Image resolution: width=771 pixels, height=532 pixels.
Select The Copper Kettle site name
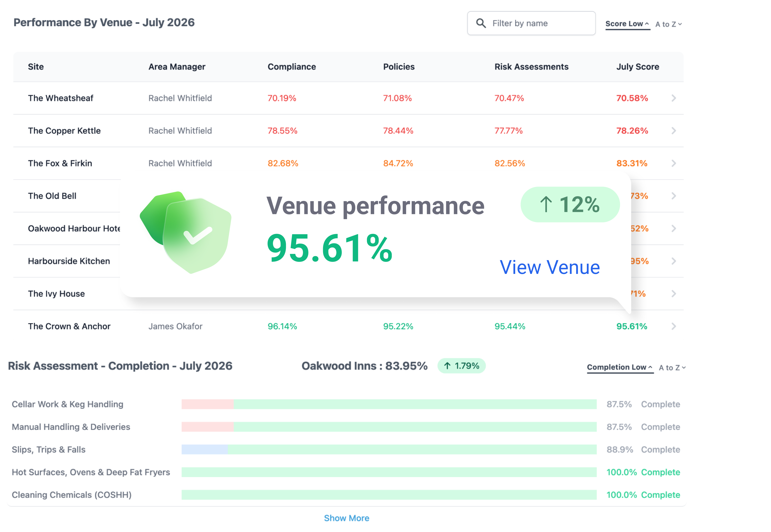coord(64,131)
